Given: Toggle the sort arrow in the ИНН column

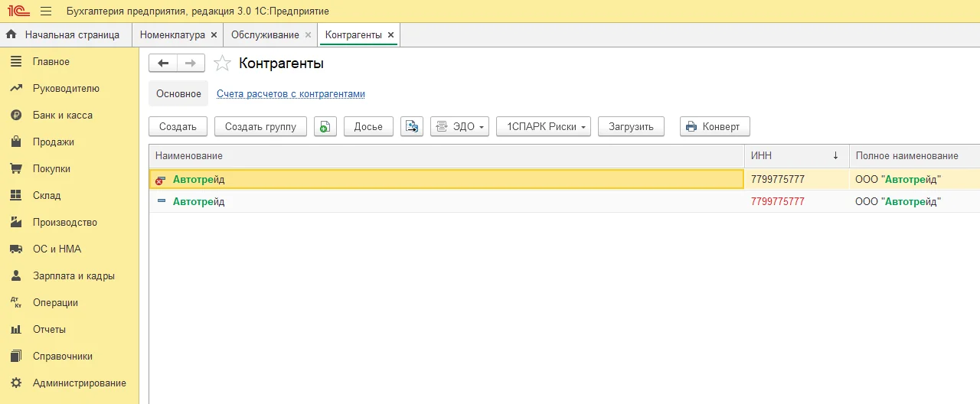Looking at the screenshot, I should click(x=835, y=155).
